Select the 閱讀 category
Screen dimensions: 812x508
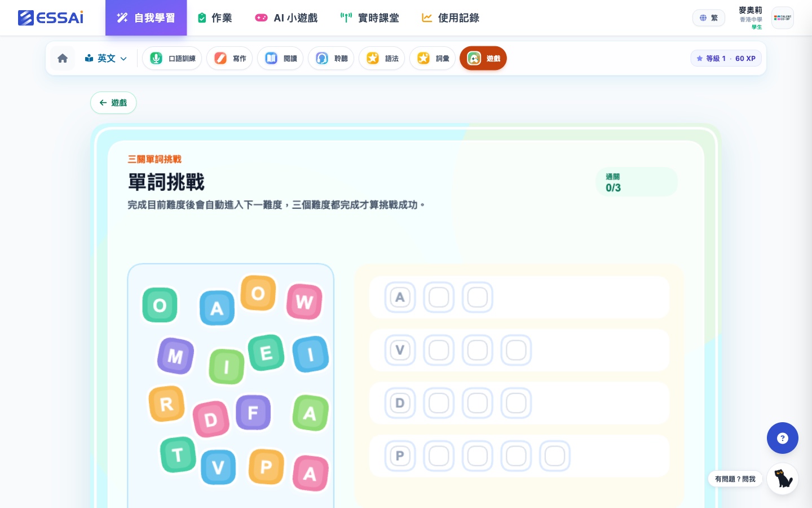click(280, 58)
